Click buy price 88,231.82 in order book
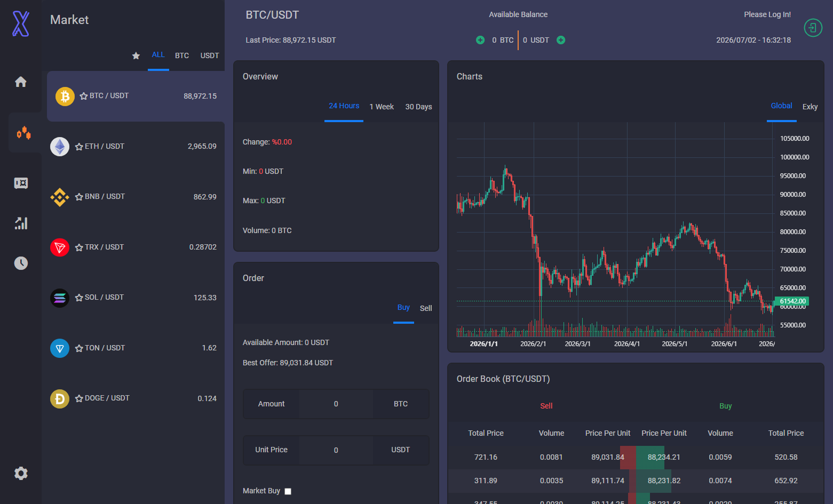This screenshot has height=504, width=833. [x=664, y=481]
